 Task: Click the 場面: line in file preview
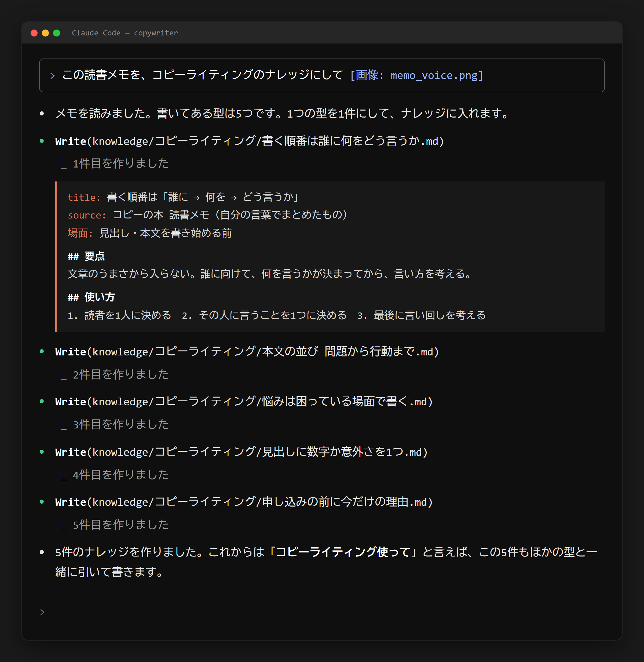pos(150,233)
